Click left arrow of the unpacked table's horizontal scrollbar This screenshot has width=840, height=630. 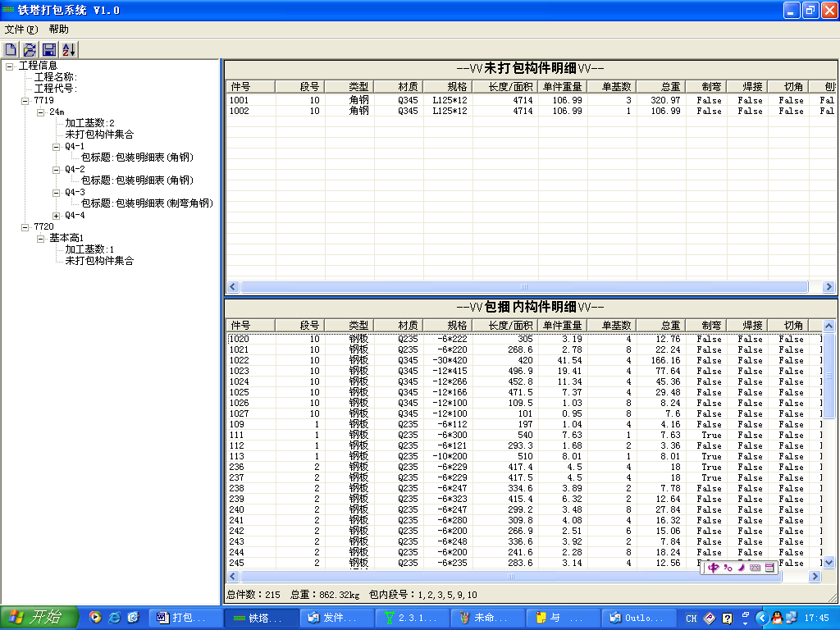click(x=233, y=286)
